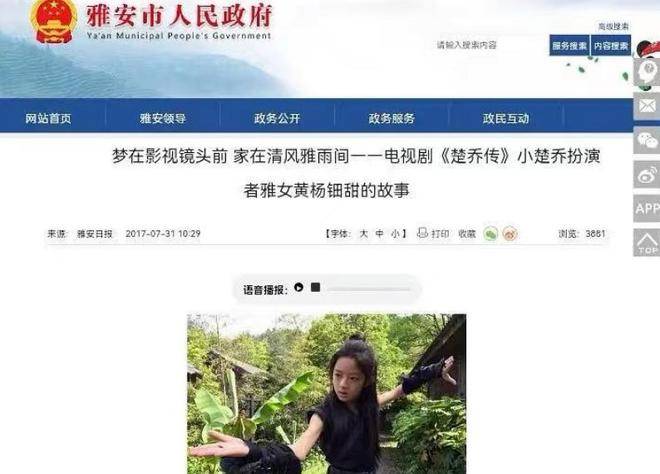Click the voice broadcast progress bar
Image resolution: width=660 pixels, height=474 pixels.
coord(369,289)
